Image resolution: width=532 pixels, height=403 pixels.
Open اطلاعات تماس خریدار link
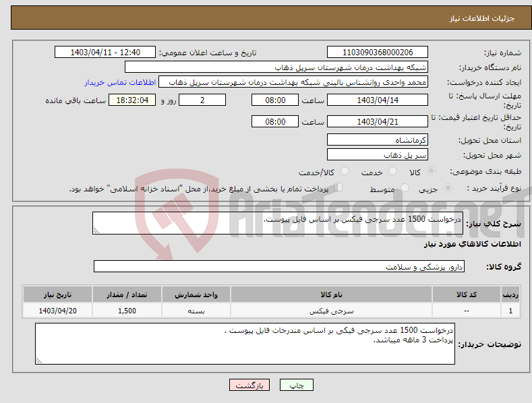[x=120, y=82]
